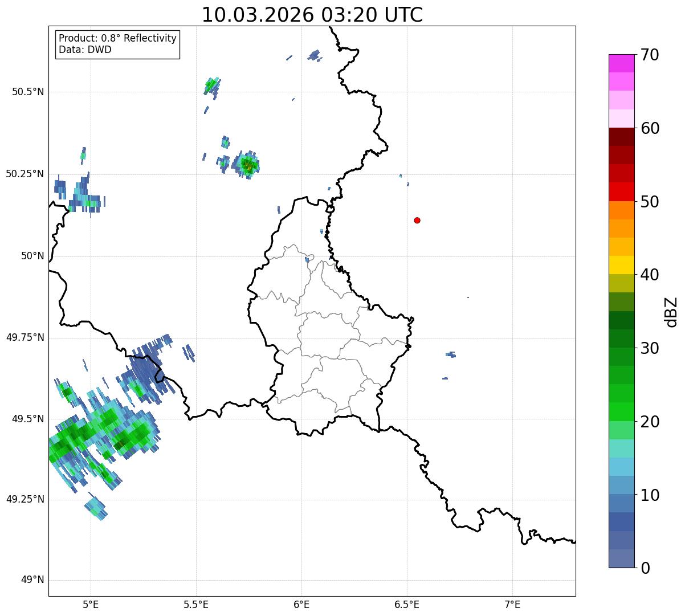Click the 50°N latitude label
Screen dimensions: 685x616
[x=32, y=256]
